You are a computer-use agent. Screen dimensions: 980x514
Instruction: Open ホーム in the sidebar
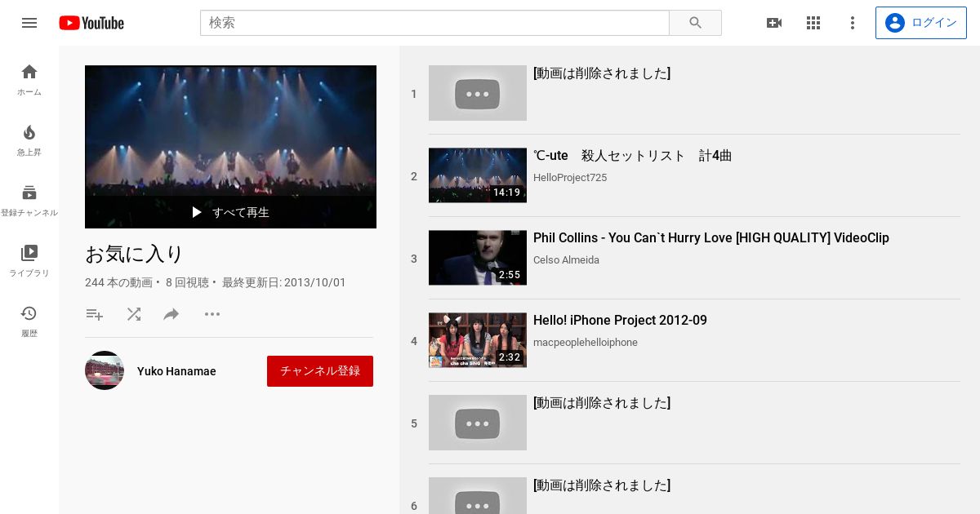click(29, 80)
